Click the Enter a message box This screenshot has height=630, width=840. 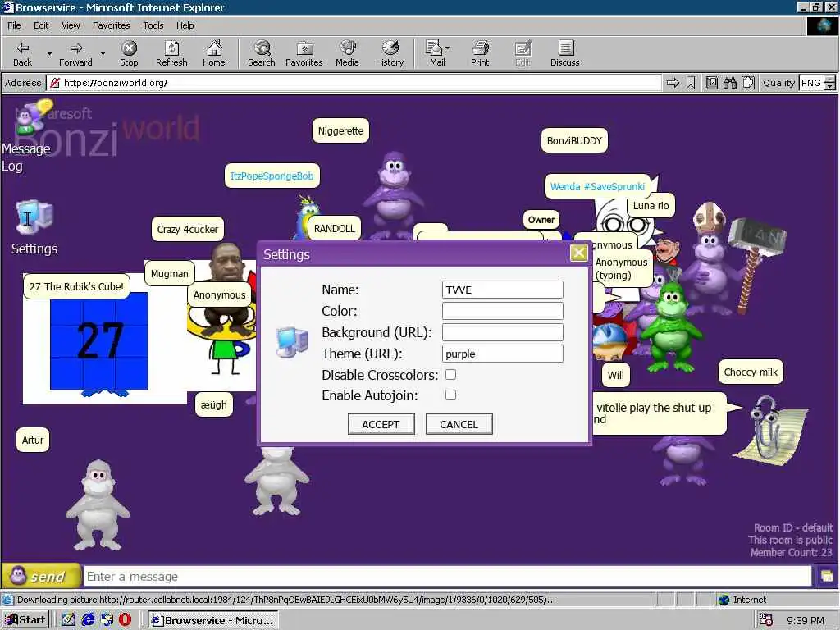click(x=448, y=577)
